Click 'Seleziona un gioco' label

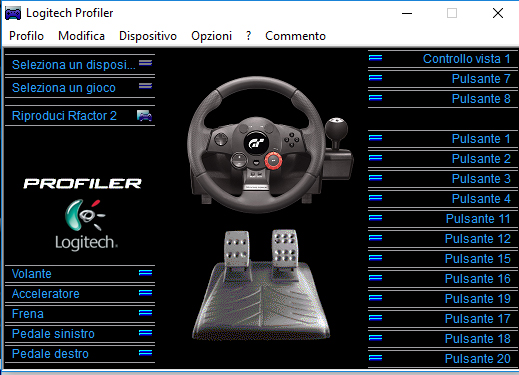[64, 88]
